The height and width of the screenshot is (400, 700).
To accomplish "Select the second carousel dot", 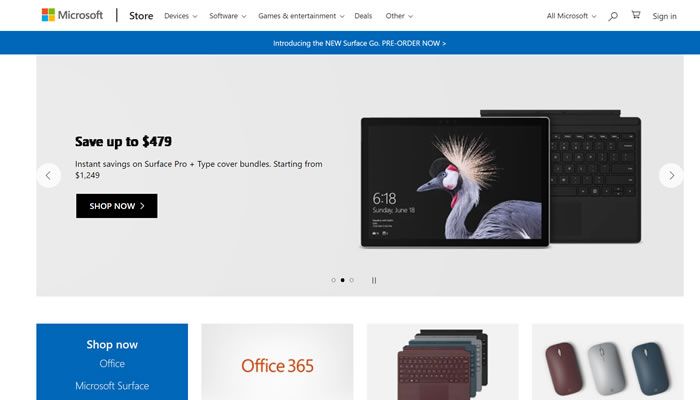I will (x=342, y=280).
